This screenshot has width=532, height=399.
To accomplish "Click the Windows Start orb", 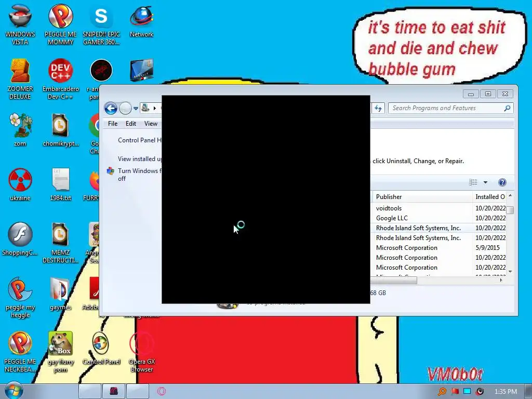I will (x=14, y=391).
